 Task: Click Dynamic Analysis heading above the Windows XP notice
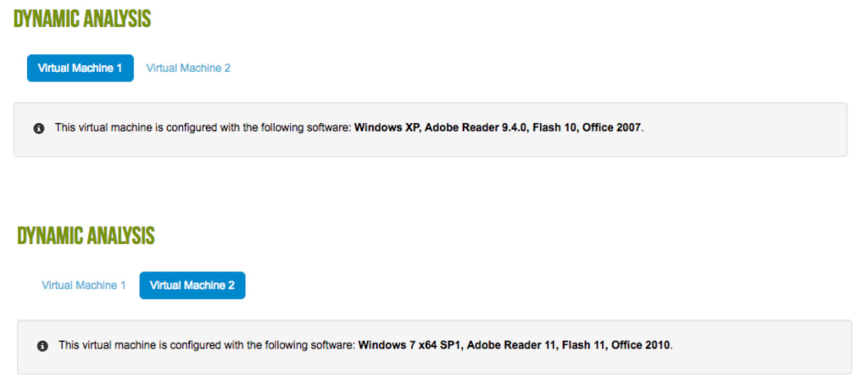click(82, 19)
